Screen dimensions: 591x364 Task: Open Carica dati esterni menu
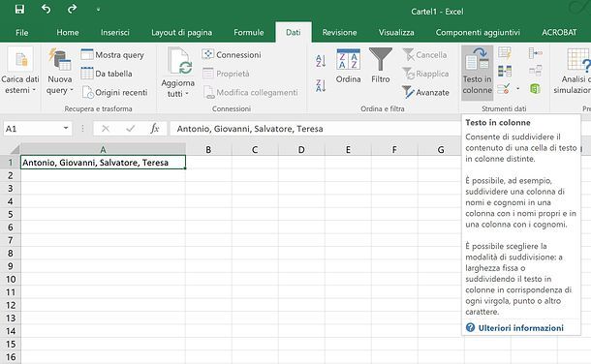click(20, 72)
